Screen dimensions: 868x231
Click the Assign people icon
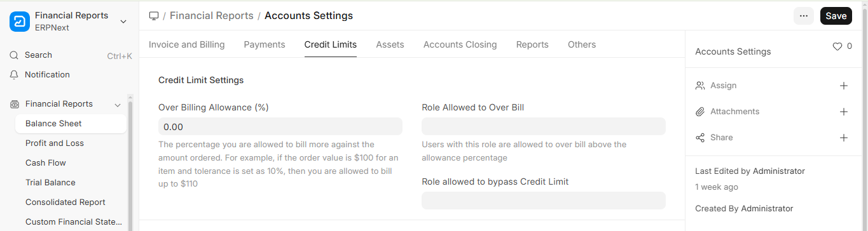tap(700, 86)
